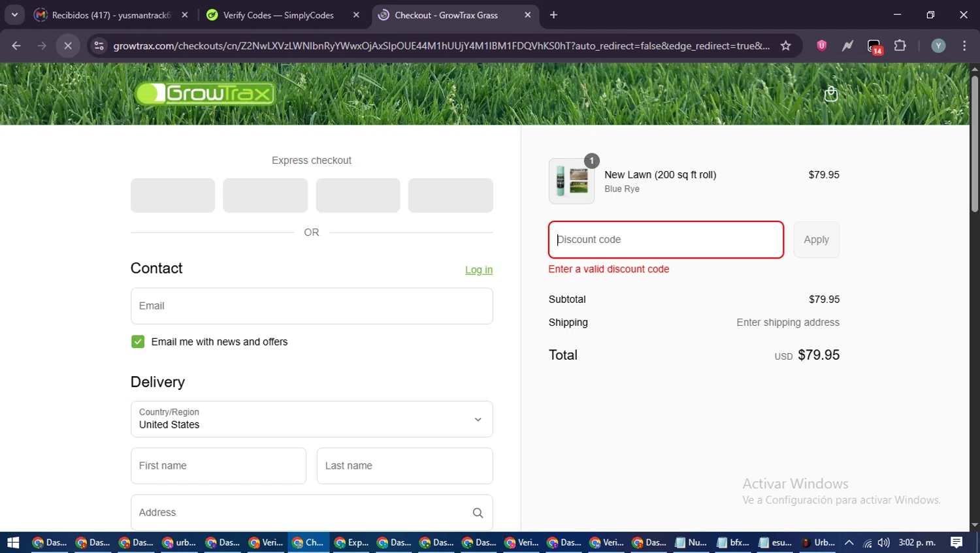
Task: Click the taskbar clock showing 3:02 p. m.
Action: (917, 543)
